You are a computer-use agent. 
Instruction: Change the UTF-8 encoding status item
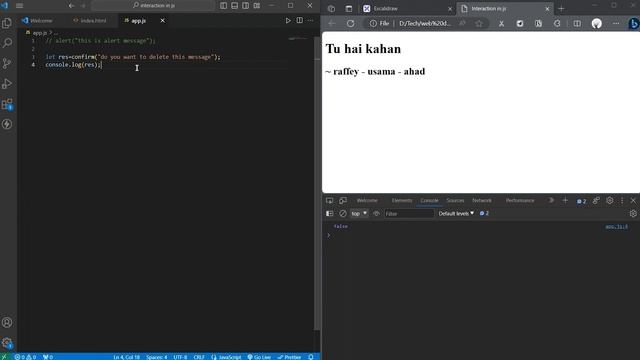[x=180, y=357]
